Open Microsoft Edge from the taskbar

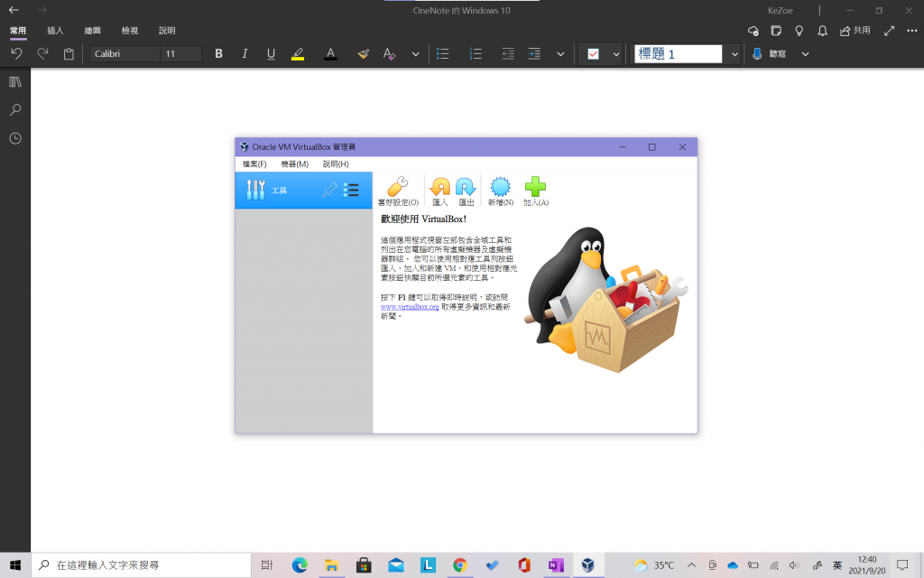tap(300, 565)
